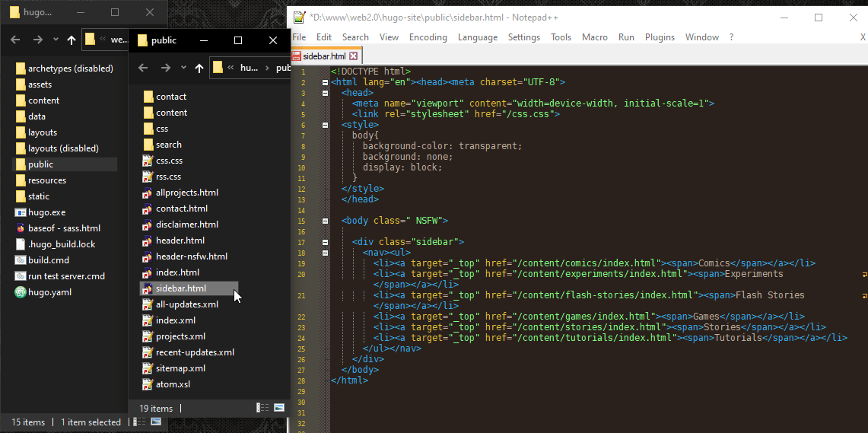Select the header-nsfw.html file

191,256
